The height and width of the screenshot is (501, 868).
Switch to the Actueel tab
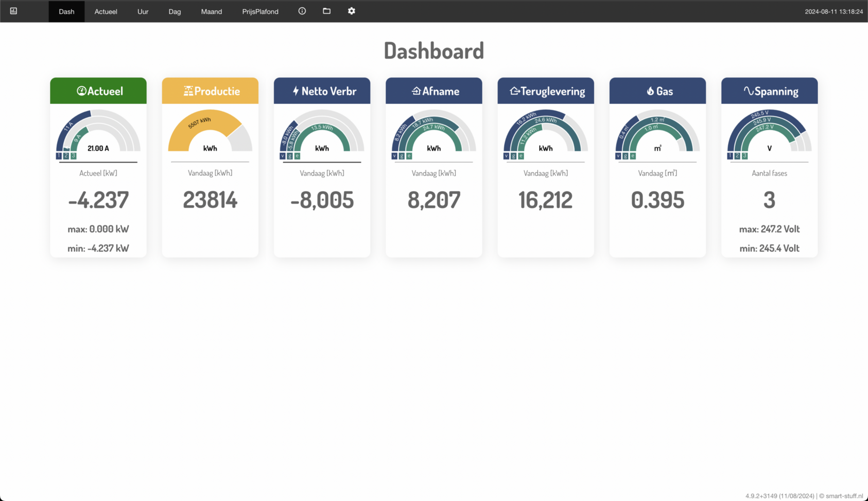106,12
